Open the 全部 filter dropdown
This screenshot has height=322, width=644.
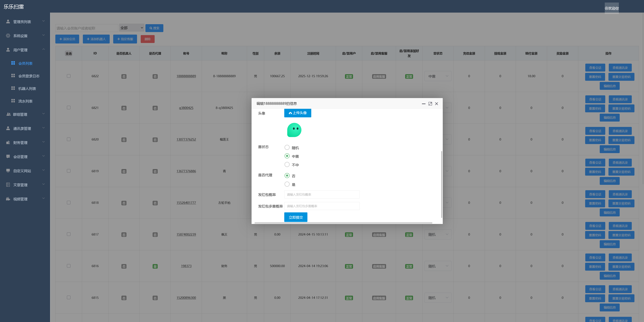coord(131,28)
